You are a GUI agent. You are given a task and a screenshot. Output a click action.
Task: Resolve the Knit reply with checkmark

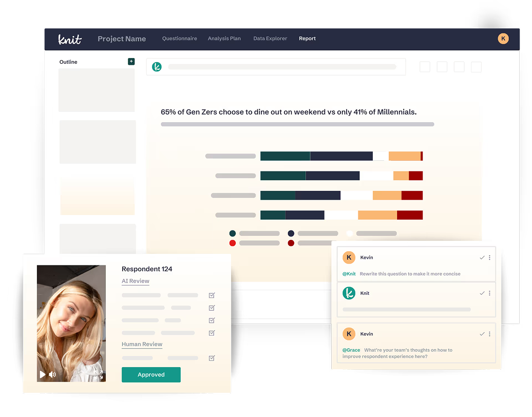pos(482,293)
